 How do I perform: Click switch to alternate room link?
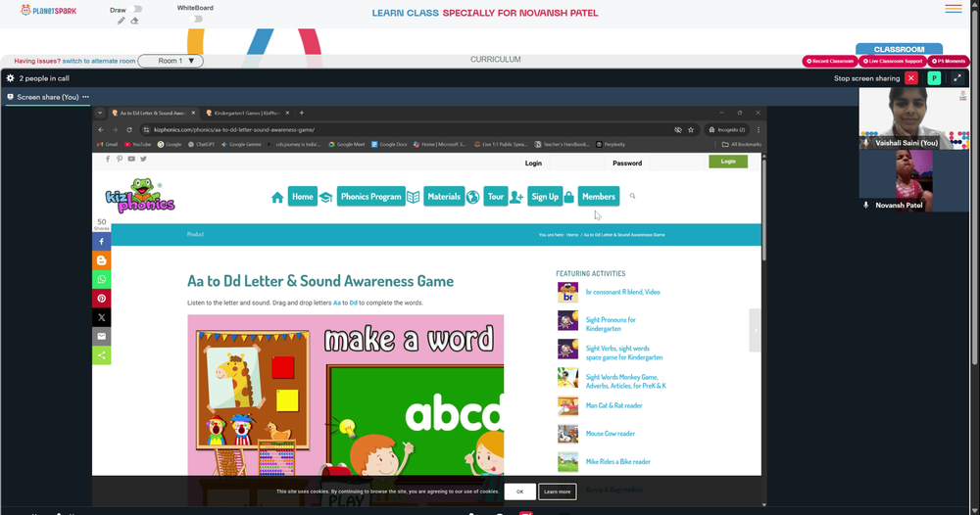(x=99, y=61)
